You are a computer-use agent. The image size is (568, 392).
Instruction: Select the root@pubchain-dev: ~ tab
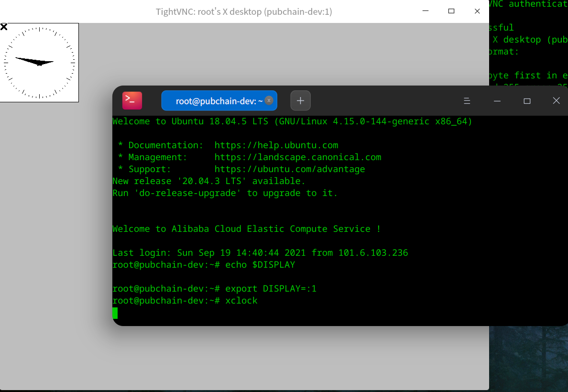point(215,100)
